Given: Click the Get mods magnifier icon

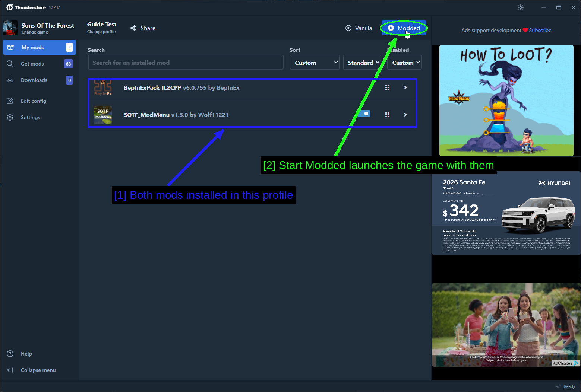Looking at the screenshot, I should [10, 64].
